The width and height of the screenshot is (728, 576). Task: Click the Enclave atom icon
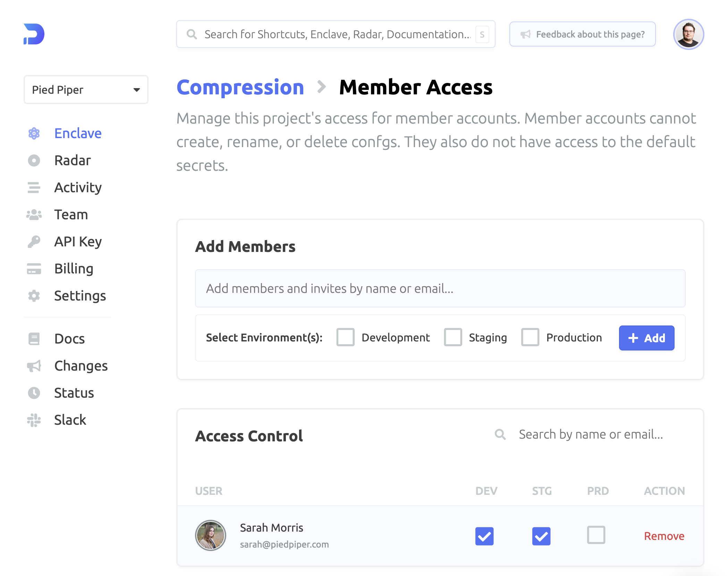(x=34, y=134)
